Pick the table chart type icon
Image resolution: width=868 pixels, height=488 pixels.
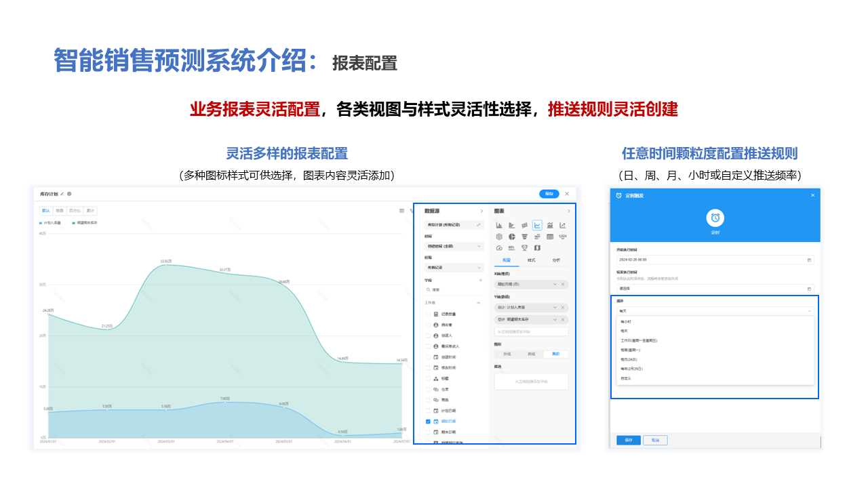550,237
